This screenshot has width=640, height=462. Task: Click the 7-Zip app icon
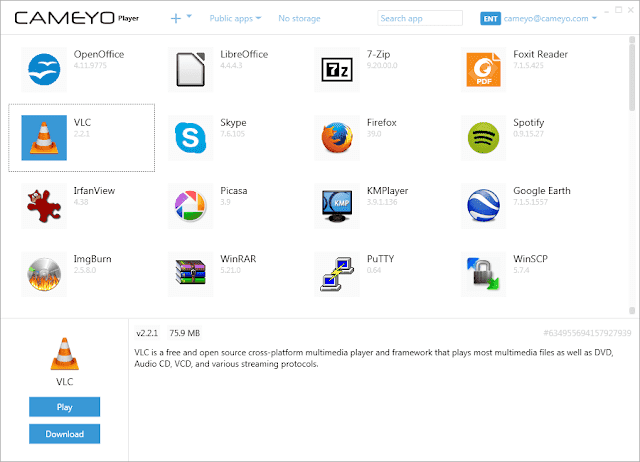tap(337, 69)
